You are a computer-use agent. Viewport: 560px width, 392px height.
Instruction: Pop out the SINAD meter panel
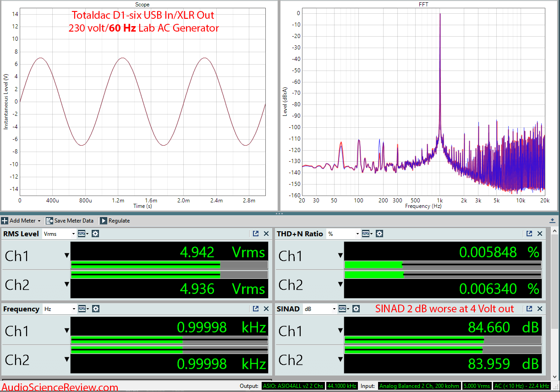(x=529, y=309)
